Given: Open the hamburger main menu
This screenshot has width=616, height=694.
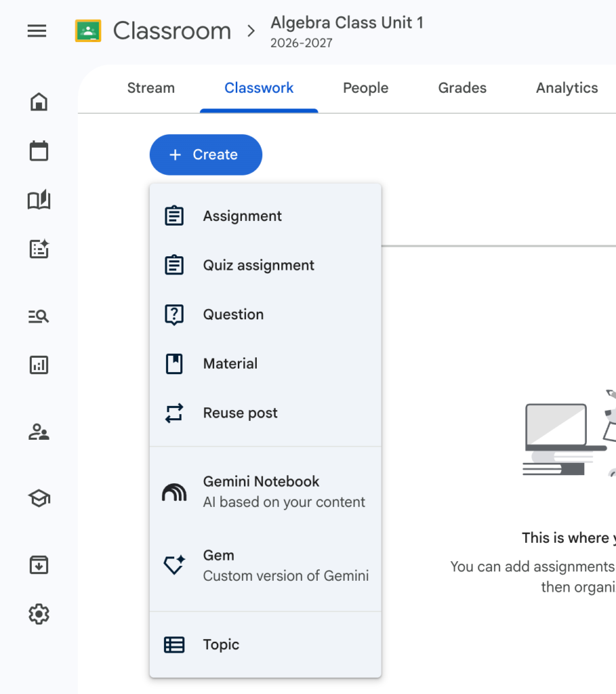Looking at the screenshot, I should [37, 31].
